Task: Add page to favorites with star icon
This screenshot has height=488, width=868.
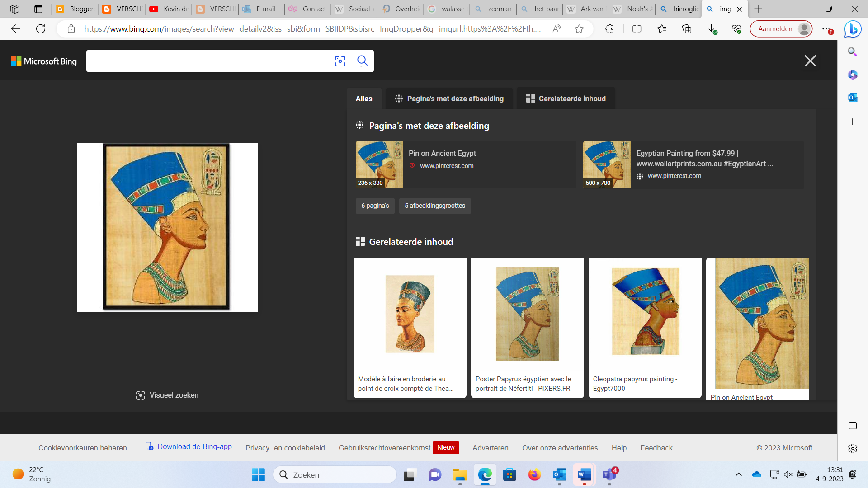Action: [579, 29]
